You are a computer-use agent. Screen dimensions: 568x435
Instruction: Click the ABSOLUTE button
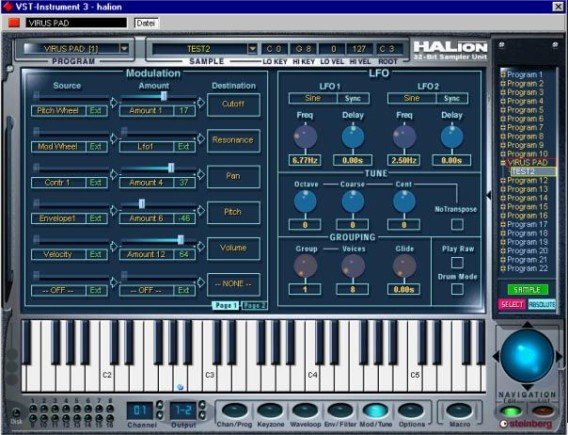click(x=542, y=304)
